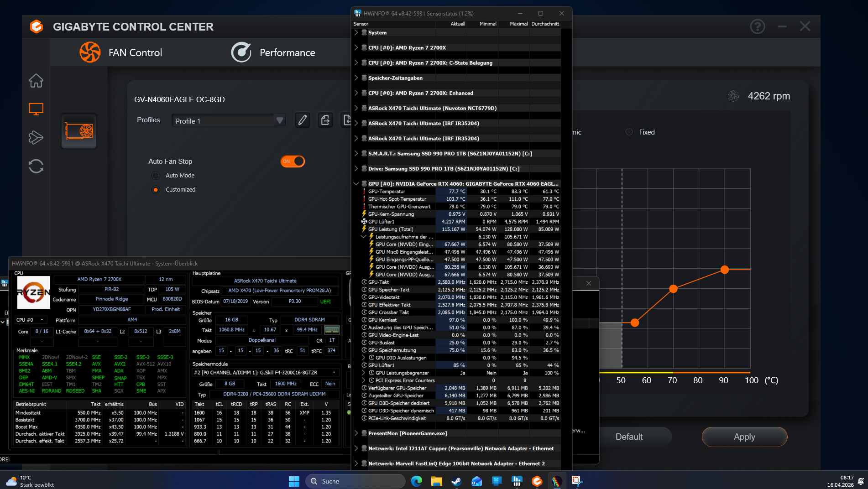The width and height of the screenshot is (868, 489).
Task: Launch Microsoft Edge from the taskbar
Action: coord(416,481)
